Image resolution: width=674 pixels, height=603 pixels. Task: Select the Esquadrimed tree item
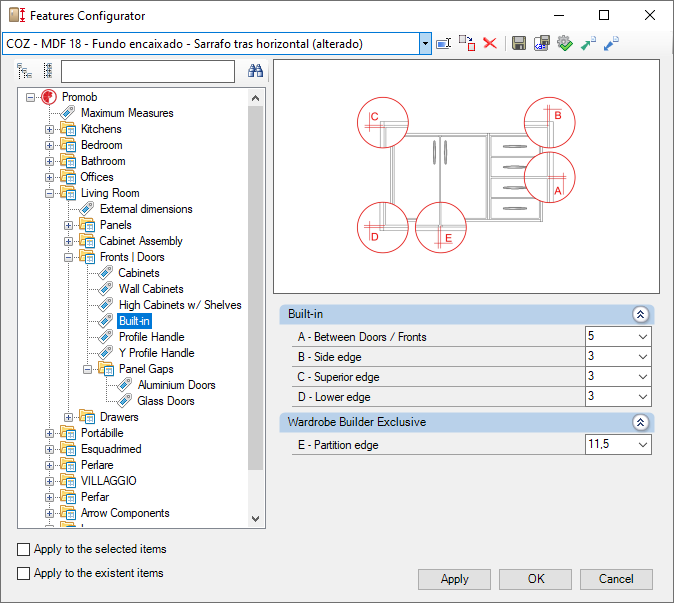click(x=111, y=449)
